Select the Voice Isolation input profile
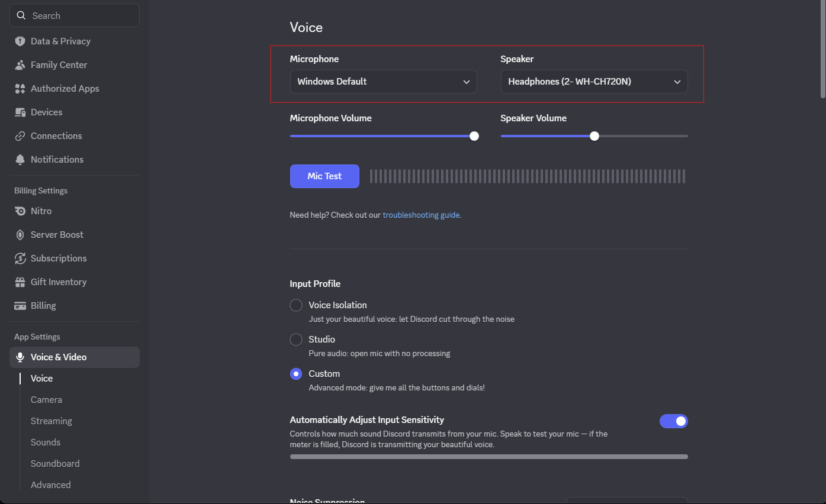This screenshot has height=504, width=826. pyautogui.click(x=296, y=305)
